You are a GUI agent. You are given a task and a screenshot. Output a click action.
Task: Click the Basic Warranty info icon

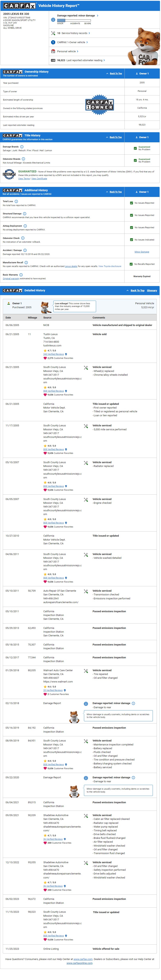21,275
